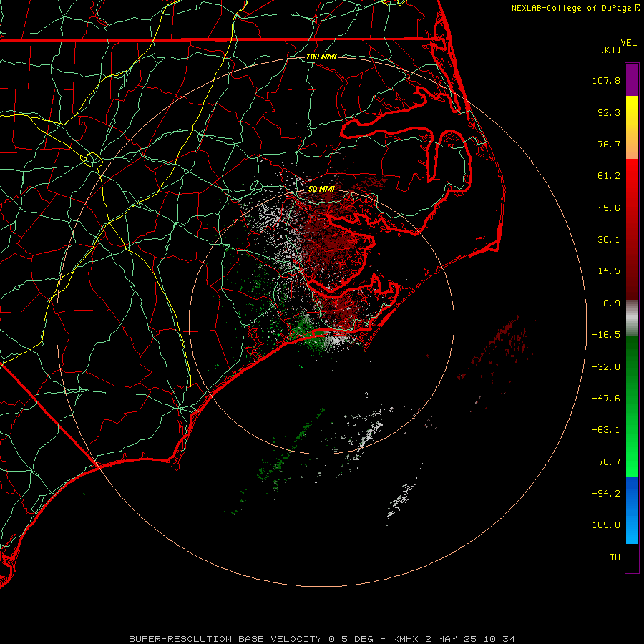This screenshot has height=644, width=644.
Task: Pick the purple segment atop the color bar
Action: pyautogui.click(x=632, y=79)
